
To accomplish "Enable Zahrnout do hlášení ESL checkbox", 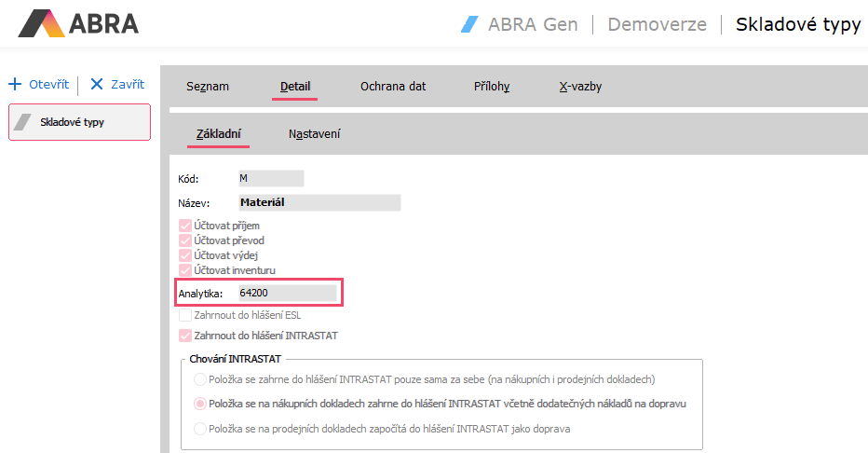I will click(x=184, y=315).
